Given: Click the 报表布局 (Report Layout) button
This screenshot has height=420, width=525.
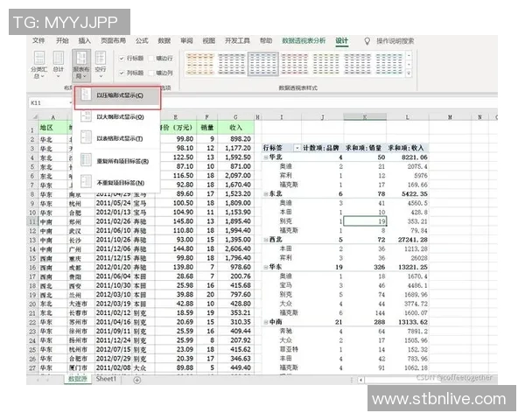Looking at the screenshot, I should pyautogui.click(x=81, y=65).
